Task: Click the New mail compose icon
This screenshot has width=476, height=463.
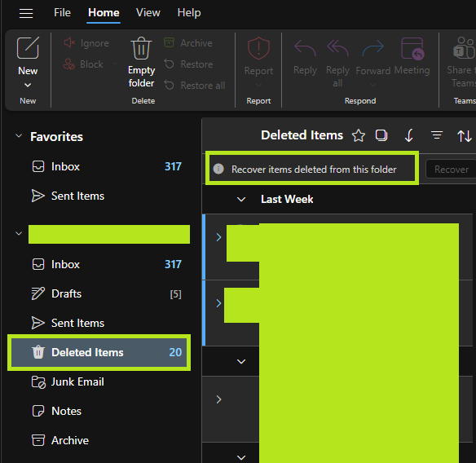Action: [x=28, y=47]
